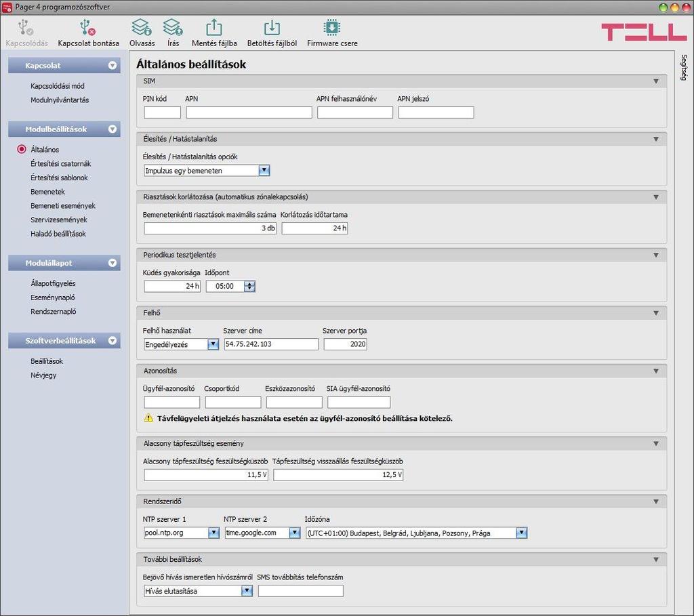
Task: Open the Felhő használat dropdown
Action: click(x=213, y=344)
